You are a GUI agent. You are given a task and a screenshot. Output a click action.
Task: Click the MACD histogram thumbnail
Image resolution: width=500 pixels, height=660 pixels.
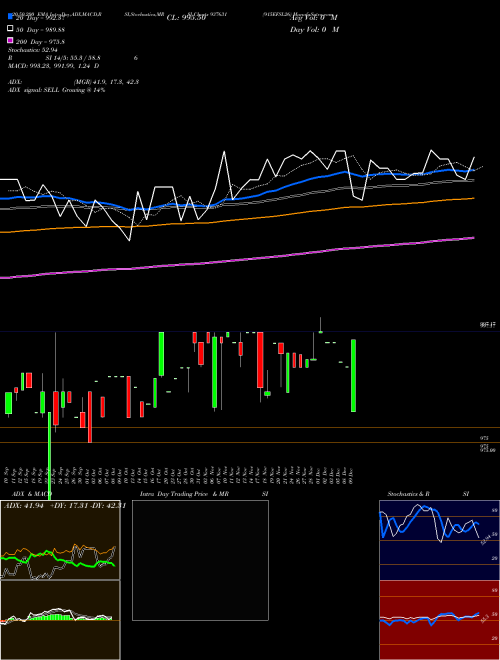(x=60, y=620)
